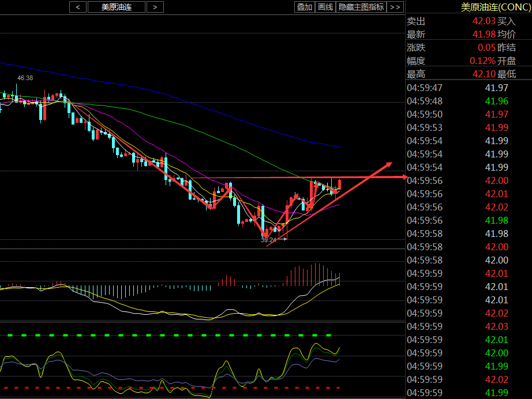This screenshot has width=532, height=399.
Task: Select the 最新 latest price value 41.98
Action: tap(484, 34)
